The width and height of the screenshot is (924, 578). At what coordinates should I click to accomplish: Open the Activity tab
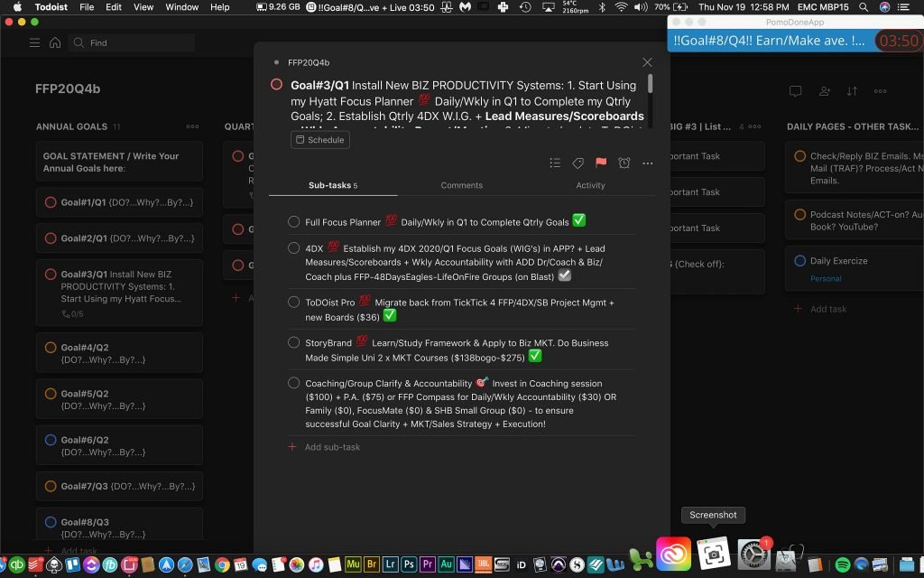[x=591, y=185]
